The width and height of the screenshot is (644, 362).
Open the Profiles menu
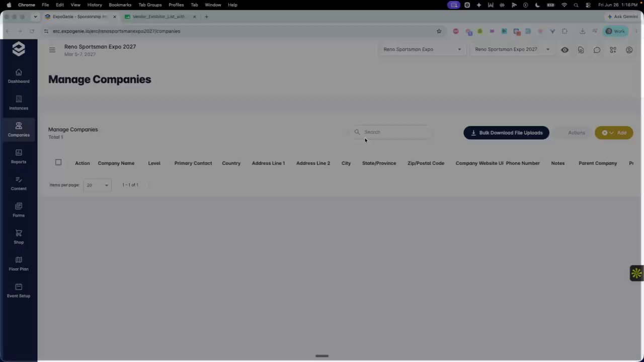(x=176, y=5)
